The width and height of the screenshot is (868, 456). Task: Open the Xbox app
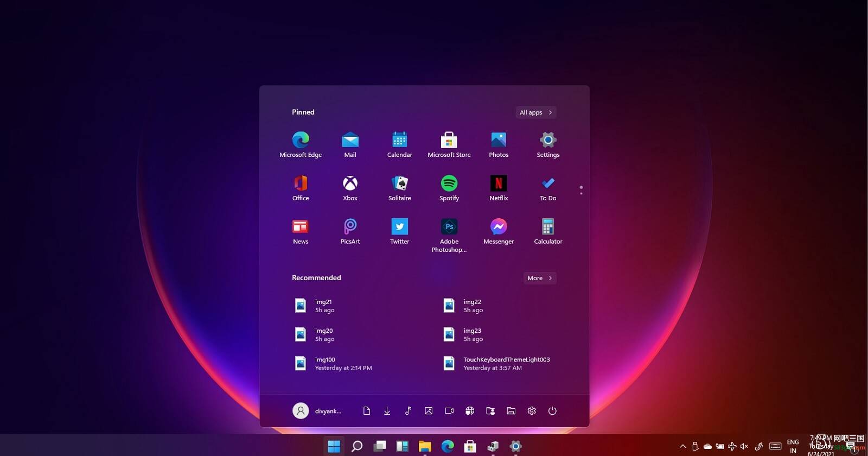(x=350, y=188)
